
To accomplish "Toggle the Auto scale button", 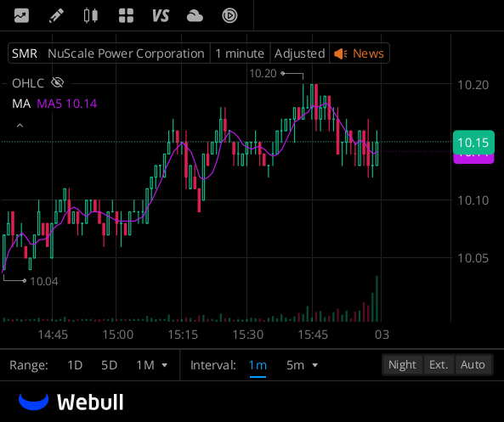I will click(x=473, y=365).
